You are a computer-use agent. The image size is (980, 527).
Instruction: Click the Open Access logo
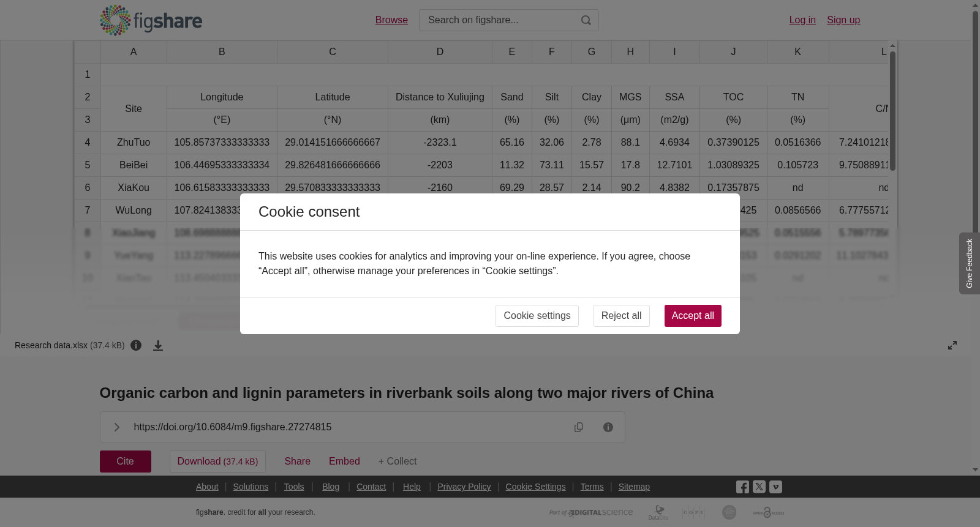[769, 512]
